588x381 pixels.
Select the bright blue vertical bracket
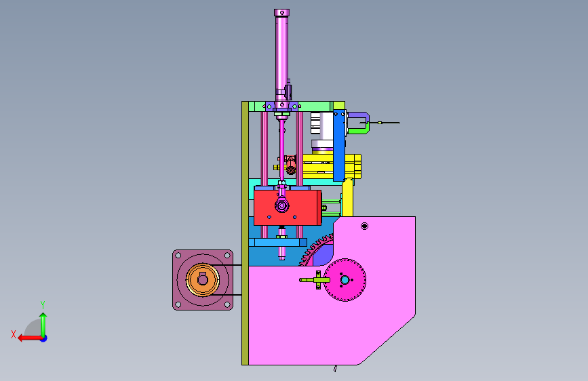tap(339, 146)
